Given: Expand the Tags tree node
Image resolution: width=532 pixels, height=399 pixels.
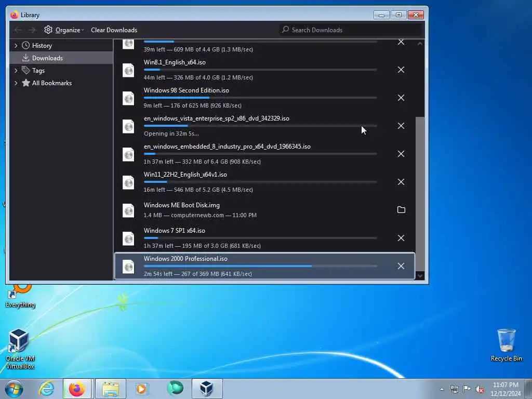Looking at the screenshot, I should [16, 71].
